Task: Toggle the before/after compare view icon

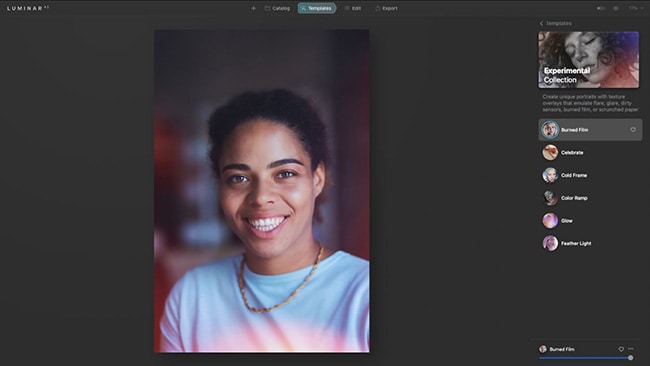Action: click(601, 8)
